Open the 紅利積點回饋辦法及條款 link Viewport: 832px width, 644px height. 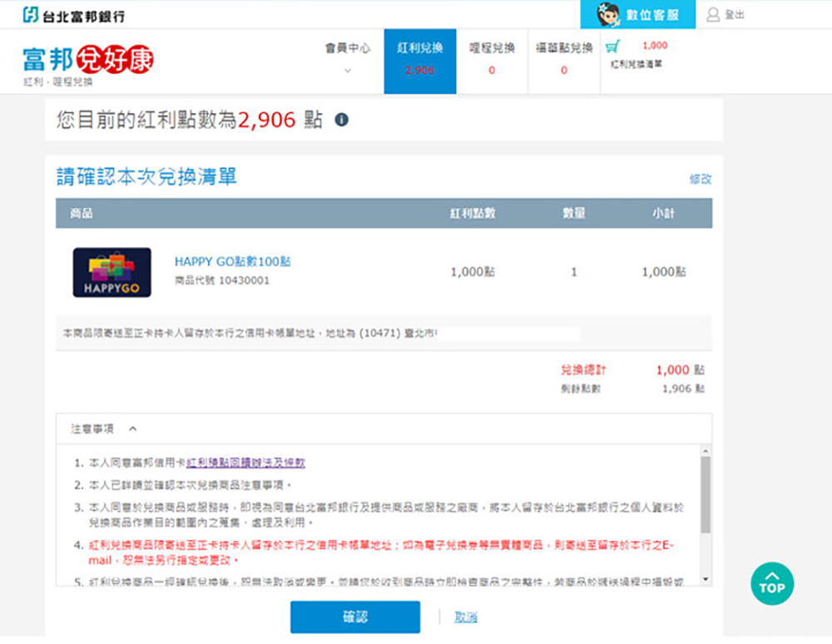click(245, 463)
